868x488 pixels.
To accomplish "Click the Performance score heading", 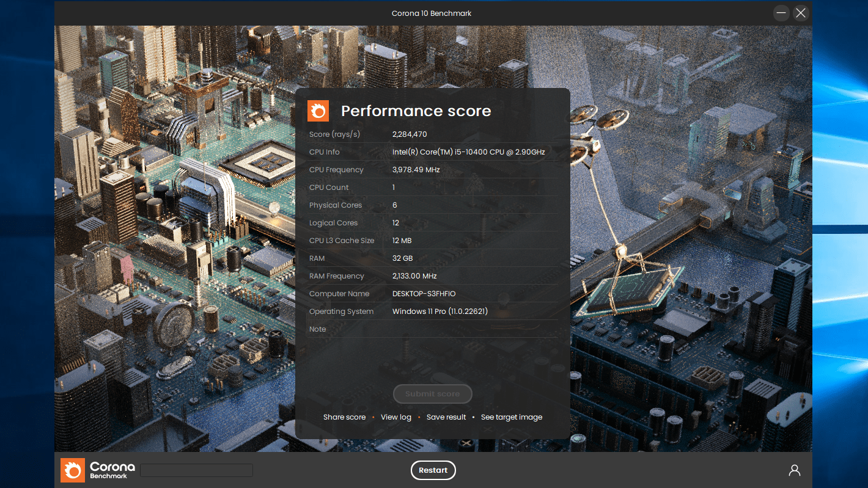I will (416, 111).
